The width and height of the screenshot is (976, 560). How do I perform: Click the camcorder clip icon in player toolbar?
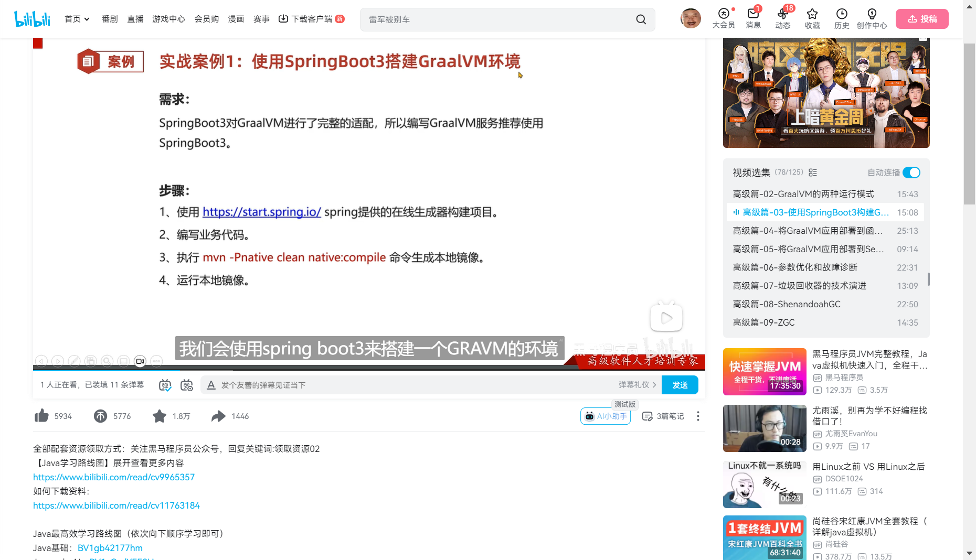[140, 361]
